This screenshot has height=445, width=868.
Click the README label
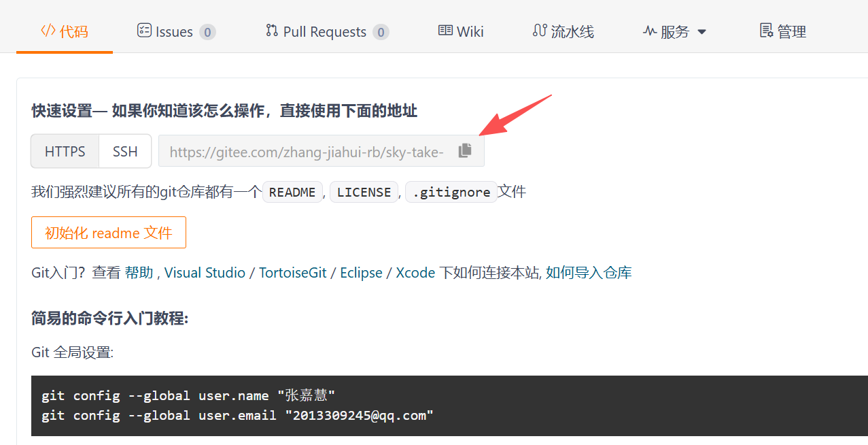pyautogui.click(x=292, y=193)
